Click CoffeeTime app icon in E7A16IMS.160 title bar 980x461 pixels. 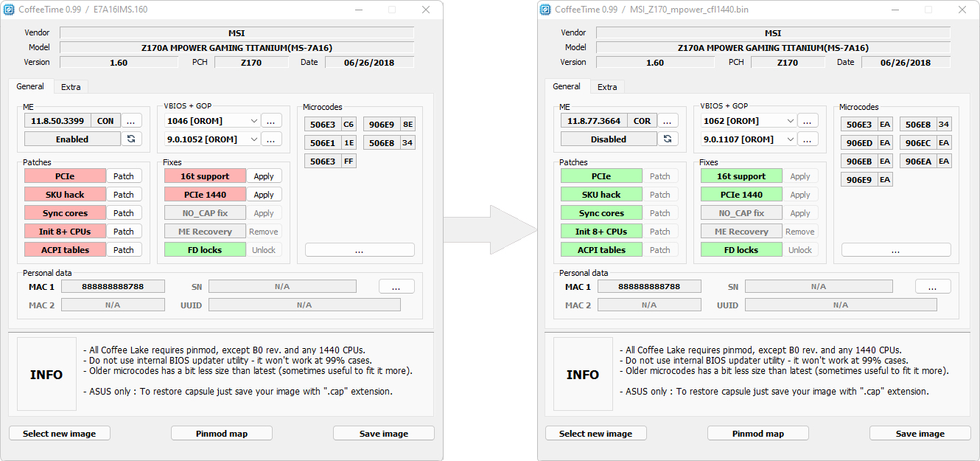[x=9, y=10]
